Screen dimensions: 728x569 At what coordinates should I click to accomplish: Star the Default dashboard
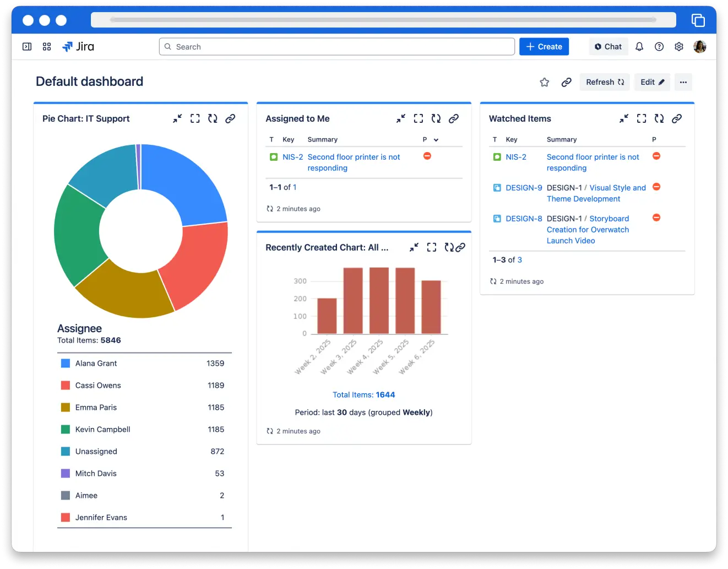coord(544,82)
